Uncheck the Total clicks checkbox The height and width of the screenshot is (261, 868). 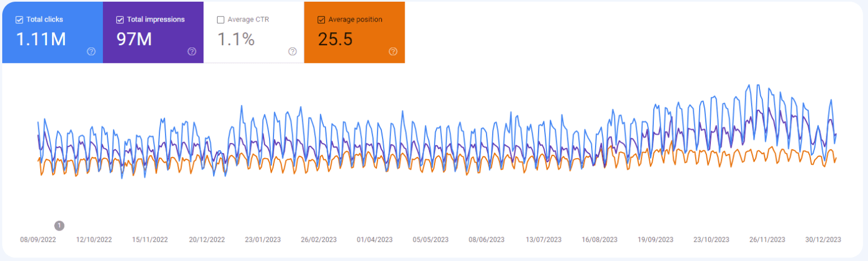[x=19, y=20]
